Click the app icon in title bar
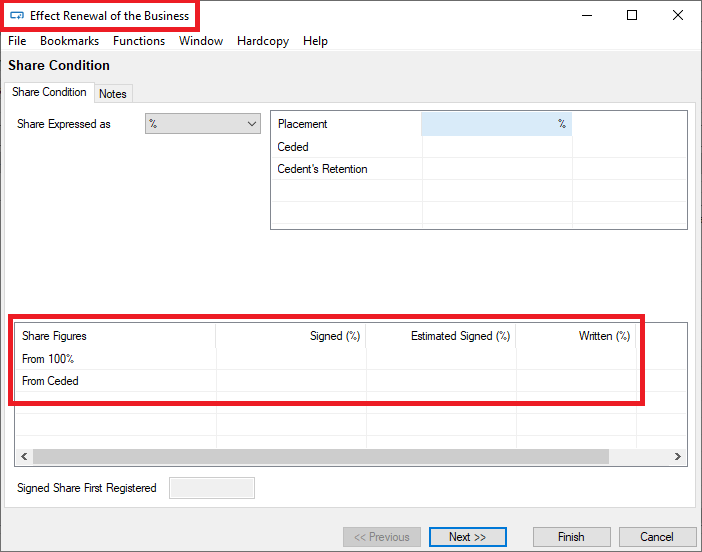The image size is (702, 552). (x=17, y=16)
